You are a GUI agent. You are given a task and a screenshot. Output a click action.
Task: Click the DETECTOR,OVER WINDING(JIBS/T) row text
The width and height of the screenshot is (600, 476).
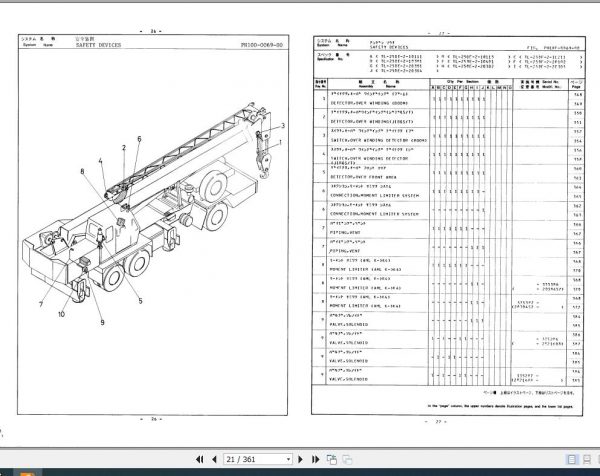(x=372, y=122)
